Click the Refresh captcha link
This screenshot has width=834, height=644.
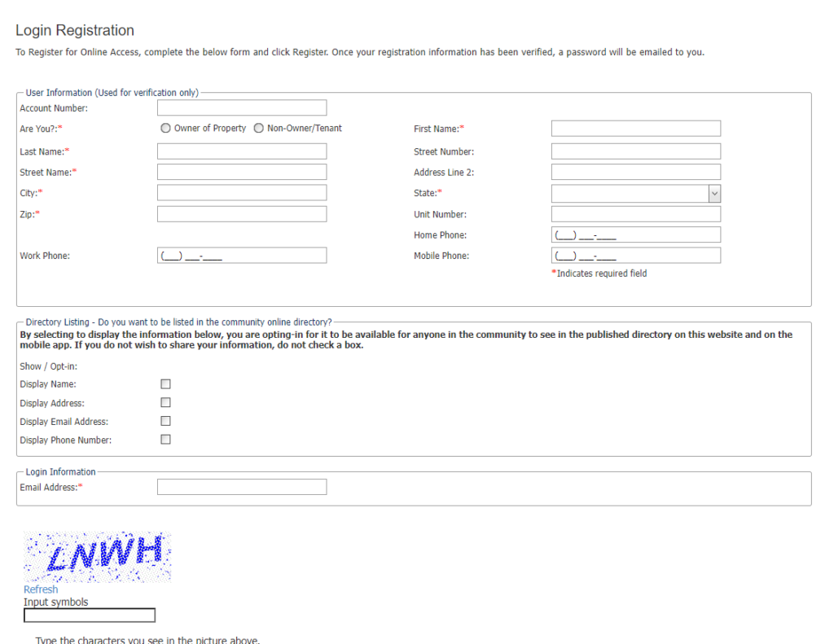tap(41, 589)
